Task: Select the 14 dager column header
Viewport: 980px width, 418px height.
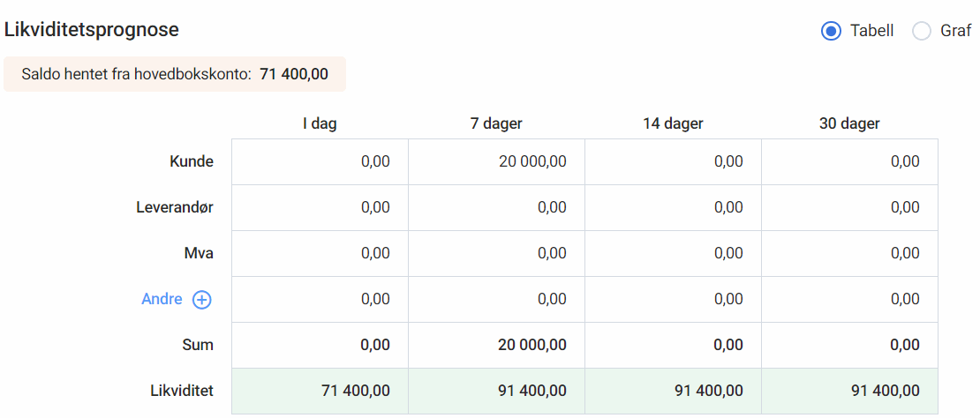Action: (673, 123)
